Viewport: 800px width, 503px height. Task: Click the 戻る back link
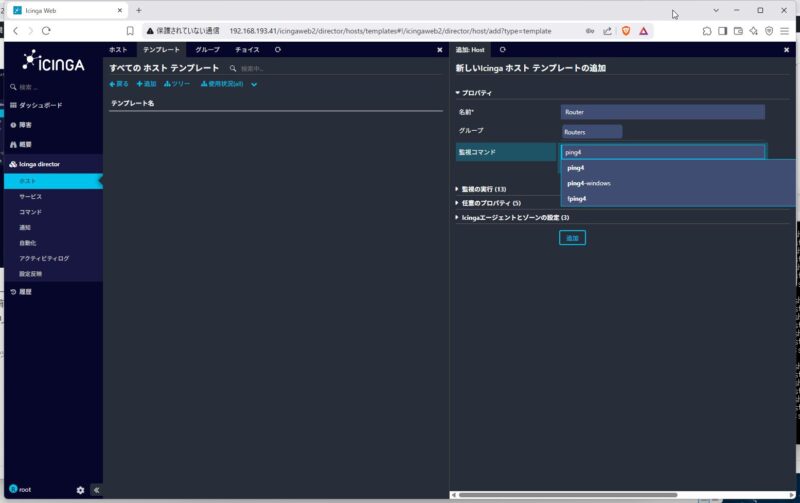point(119,84)
